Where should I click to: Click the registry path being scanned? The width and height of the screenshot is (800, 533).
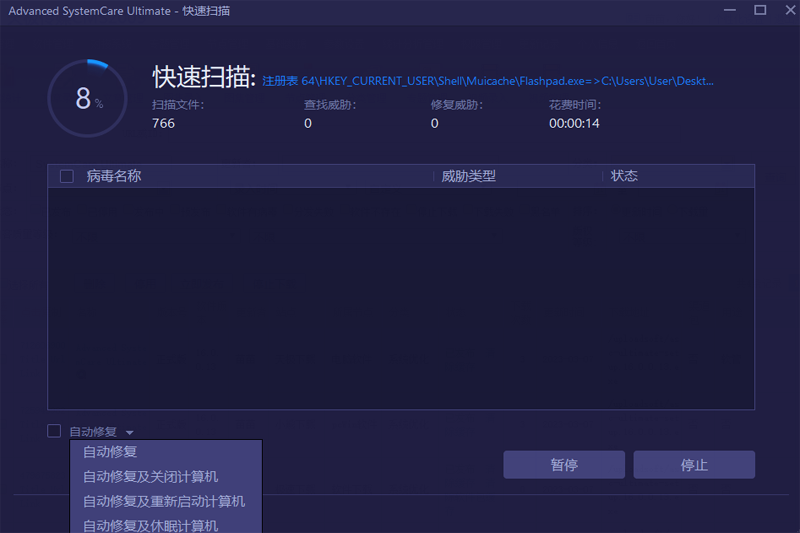tap(488, 81)
